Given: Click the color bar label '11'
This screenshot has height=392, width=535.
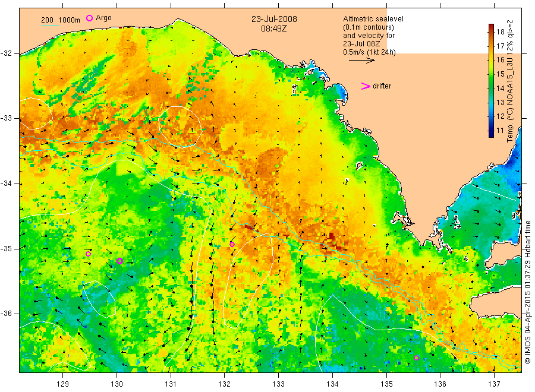Looking at the screenshot, I should click(x=500, y=131).
